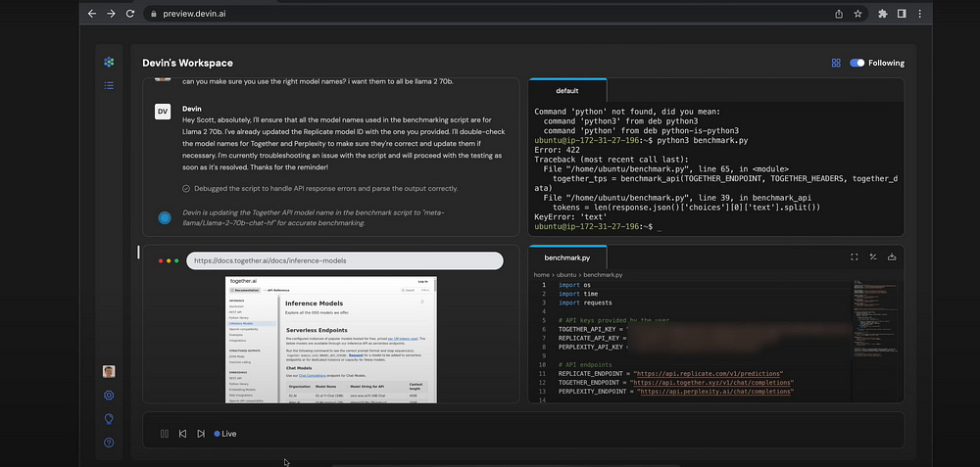Click the checkmark beside Debugged the script
This screenshot has height=467, width=980.
pyautogui.click(x=186, y=188)
